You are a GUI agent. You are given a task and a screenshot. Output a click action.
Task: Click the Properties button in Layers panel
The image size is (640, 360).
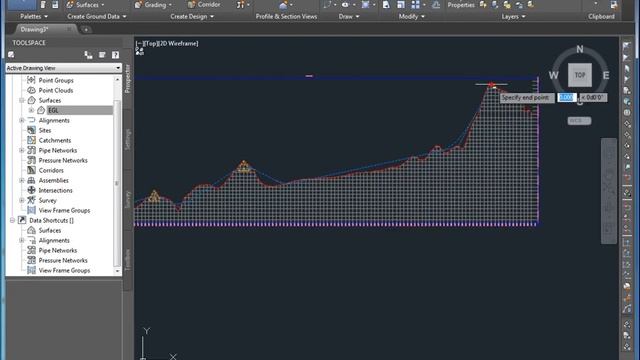pyautogui.click(x=461, y=5)
